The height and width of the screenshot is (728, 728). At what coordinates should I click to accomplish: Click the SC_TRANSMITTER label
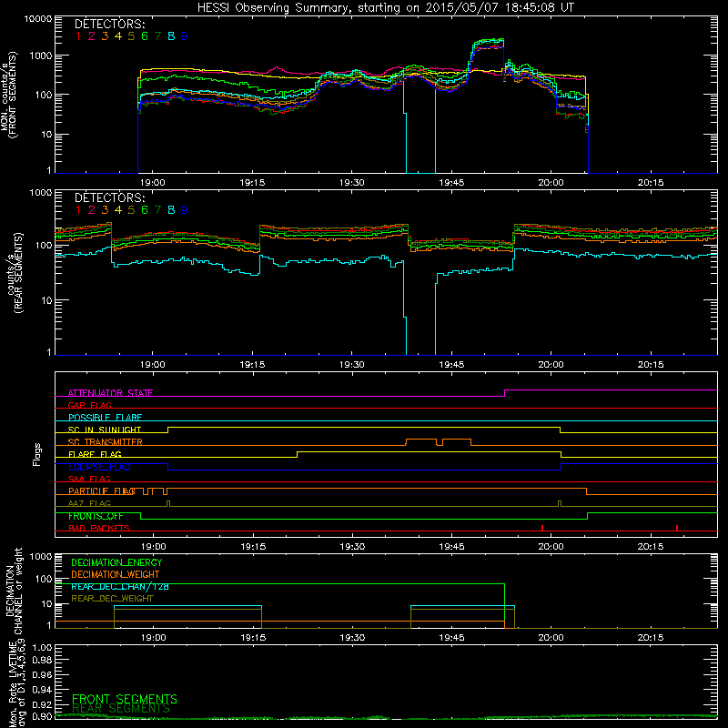(105, 441)
